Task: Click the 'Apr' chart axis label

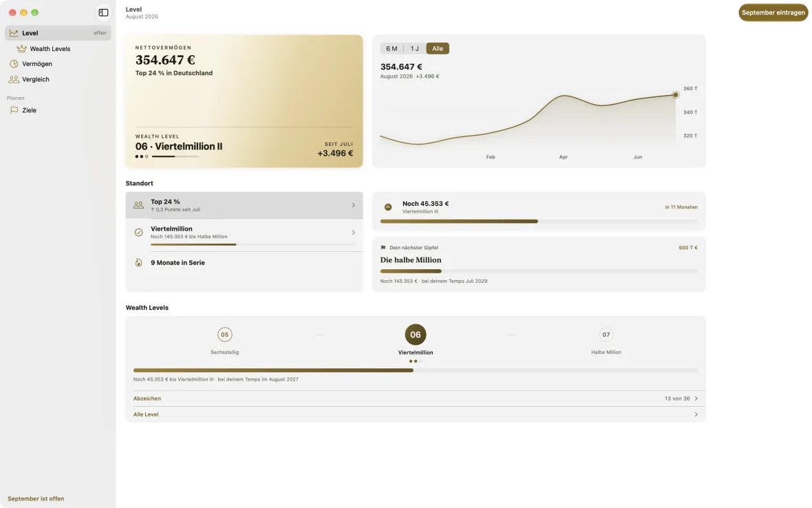Action: (x=564, y=157)
